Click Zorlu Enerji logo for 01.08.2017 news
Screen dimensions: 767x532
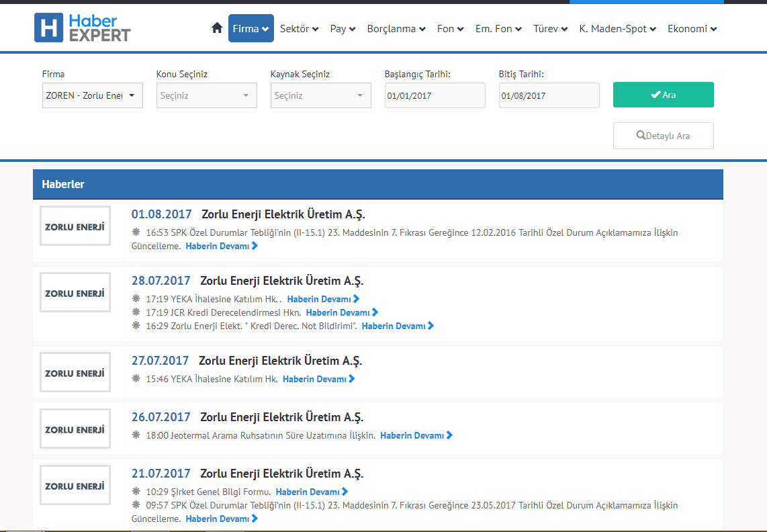click(75, 226)
